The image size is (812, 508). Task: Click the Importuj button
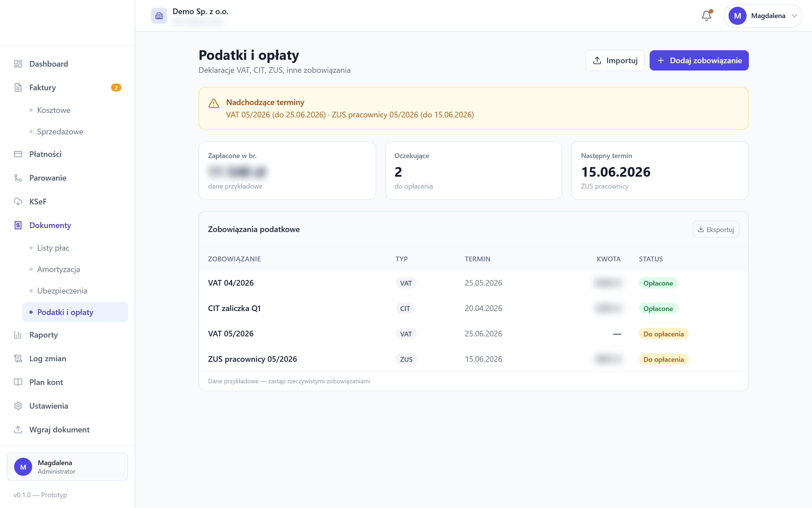[615, 60]
